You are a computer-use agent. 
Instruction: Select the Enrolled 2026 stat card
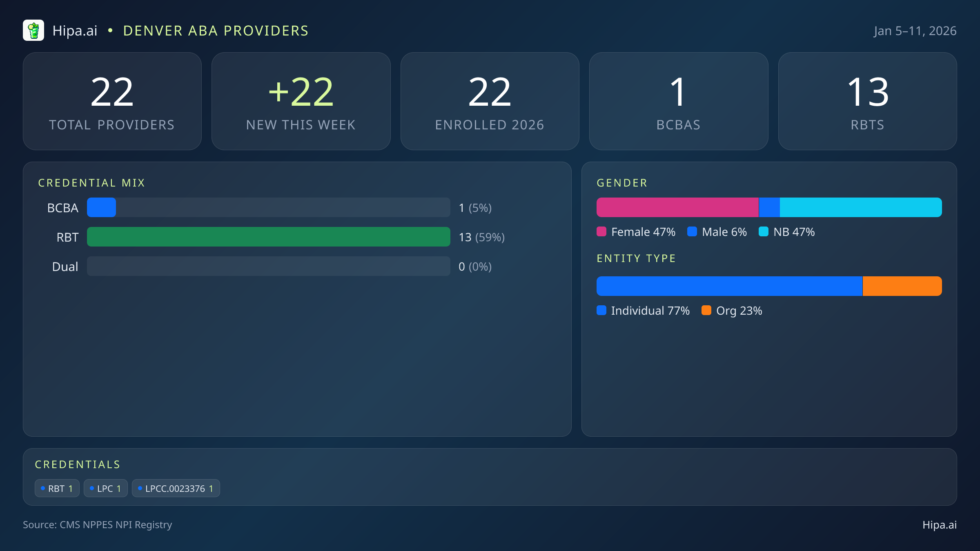pyautogui.click(x=490, y=101)
